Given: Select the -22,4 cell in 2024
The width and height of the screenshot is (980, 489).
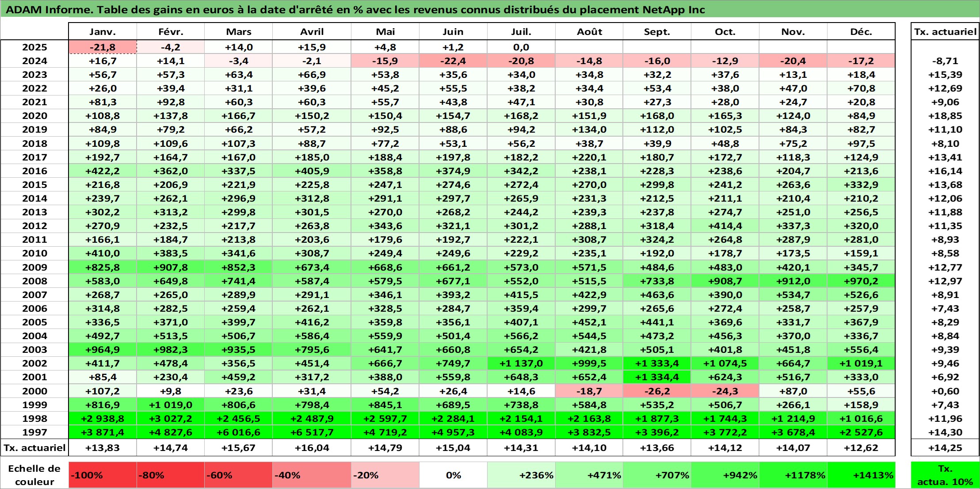Looking at the screenshot, I should tap(453, 61).
